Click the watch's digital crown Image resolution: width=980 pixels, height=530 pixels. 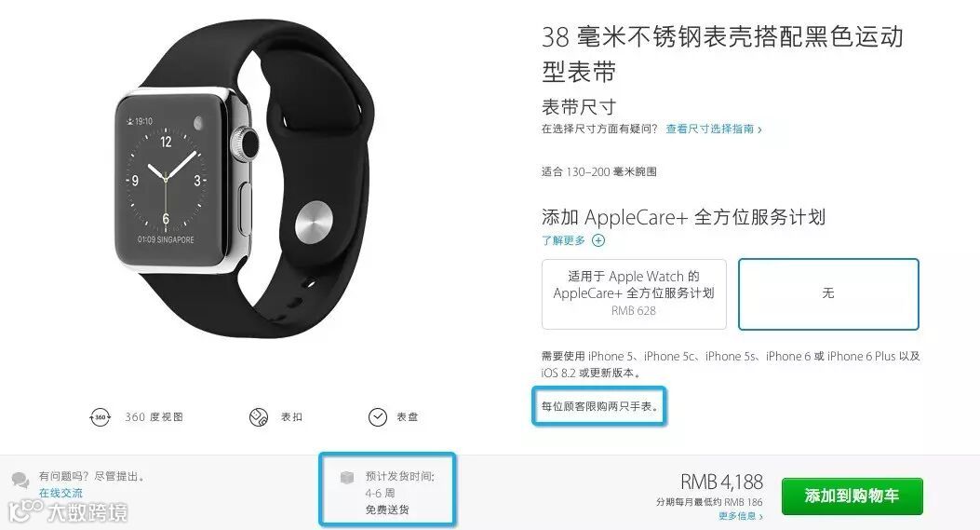247,144
